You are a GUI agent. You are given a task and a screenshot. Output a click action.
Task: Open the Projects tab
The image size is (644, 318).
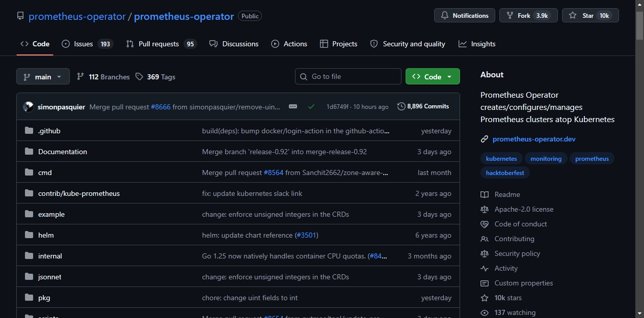pyautogui.click(x=339, y=44)
